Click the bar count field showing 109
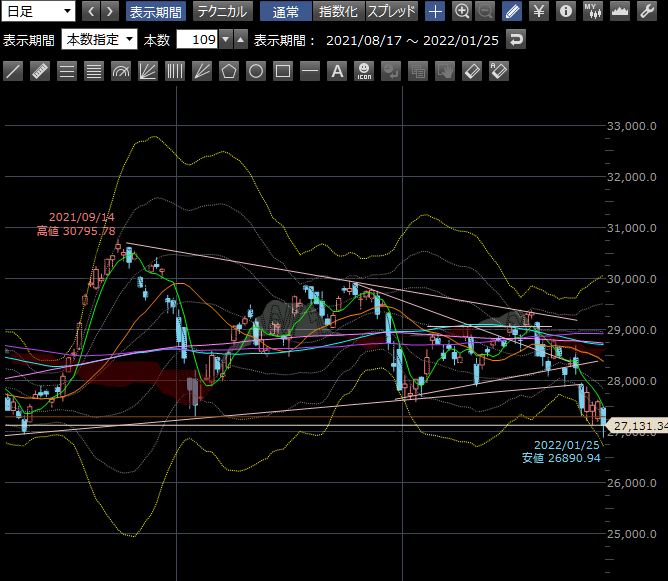 (x=196, y=40)
